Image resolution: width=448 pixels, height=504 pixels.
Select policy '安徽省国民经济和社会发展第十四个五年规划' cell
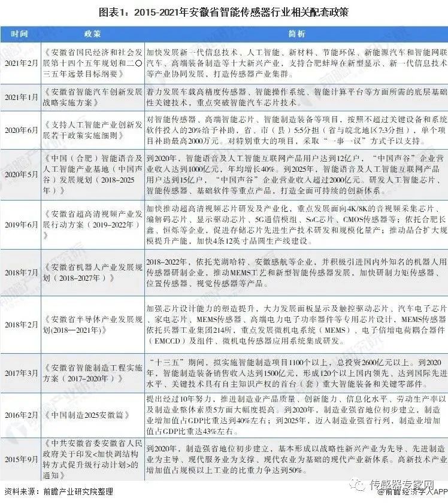pyautogui.click(x=93, y=63)
